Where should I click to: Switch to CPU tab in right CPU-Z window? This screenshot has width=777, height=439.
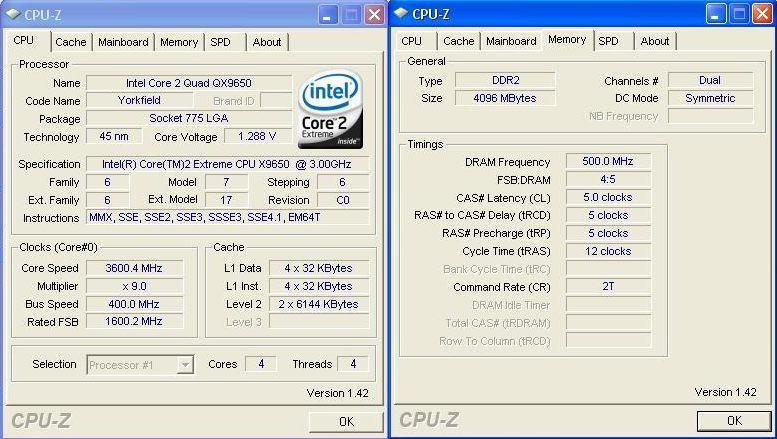click(x=411, y=41)
